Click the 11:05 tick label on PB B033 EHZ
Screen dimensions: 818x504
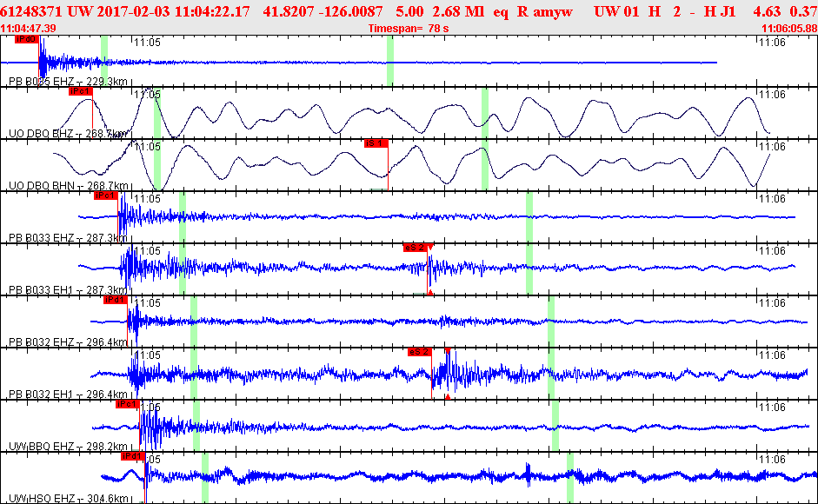(x=147, y=199)
